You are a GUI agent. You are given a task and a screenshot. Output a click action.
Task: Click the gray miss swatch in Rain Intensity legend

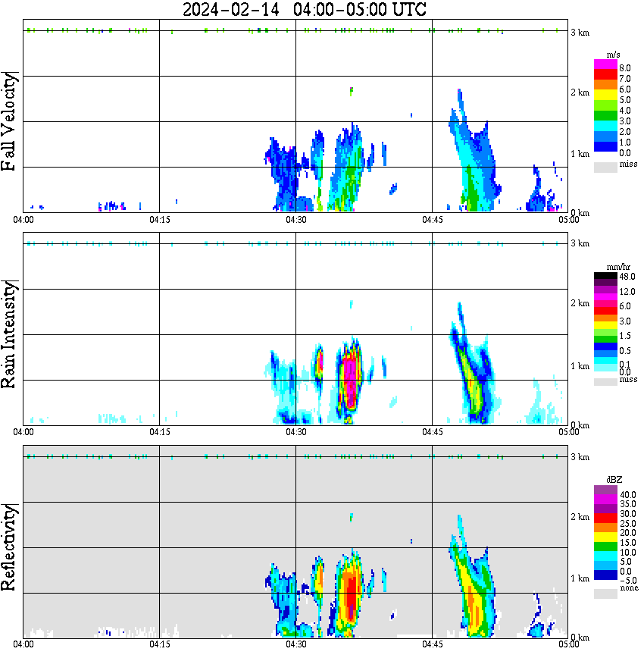tap(605, 382)
